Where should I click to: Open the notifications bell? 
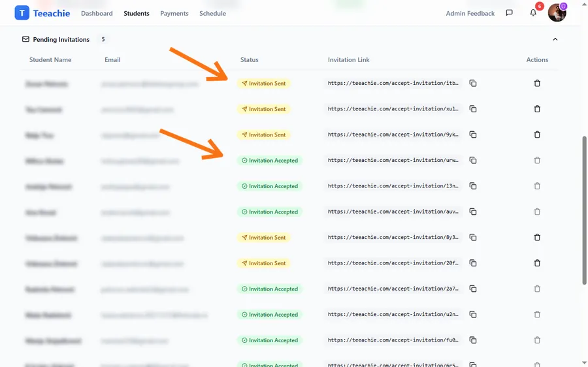point(533,13)
